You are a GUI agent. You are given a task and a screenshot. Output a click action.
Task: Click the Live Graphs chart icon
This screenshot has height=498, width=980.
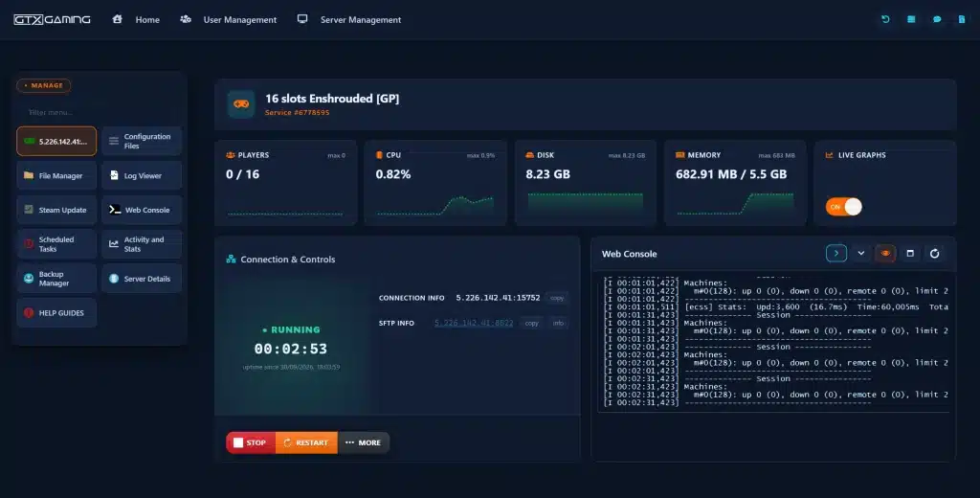830,155
